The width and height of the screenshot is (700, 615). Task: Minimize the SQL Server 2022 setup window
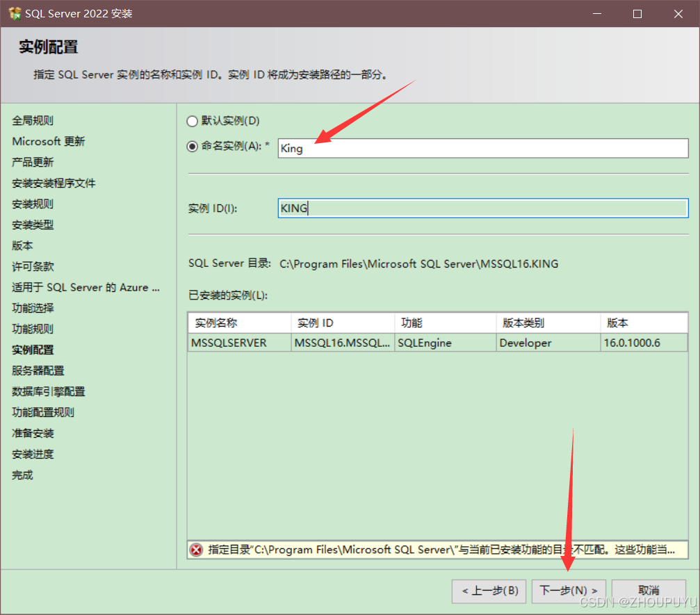tap(597, 14)
